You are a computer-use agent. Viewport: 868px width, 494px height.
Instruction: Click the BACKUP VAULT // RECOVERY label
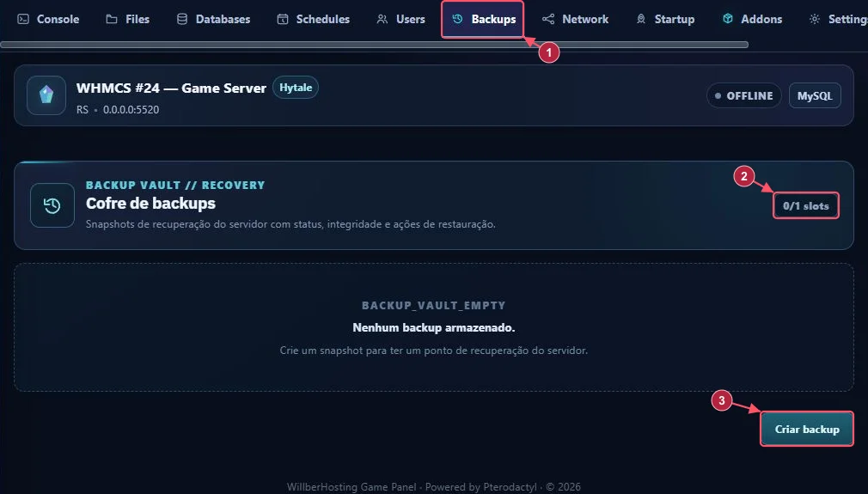tap(175, 186)
